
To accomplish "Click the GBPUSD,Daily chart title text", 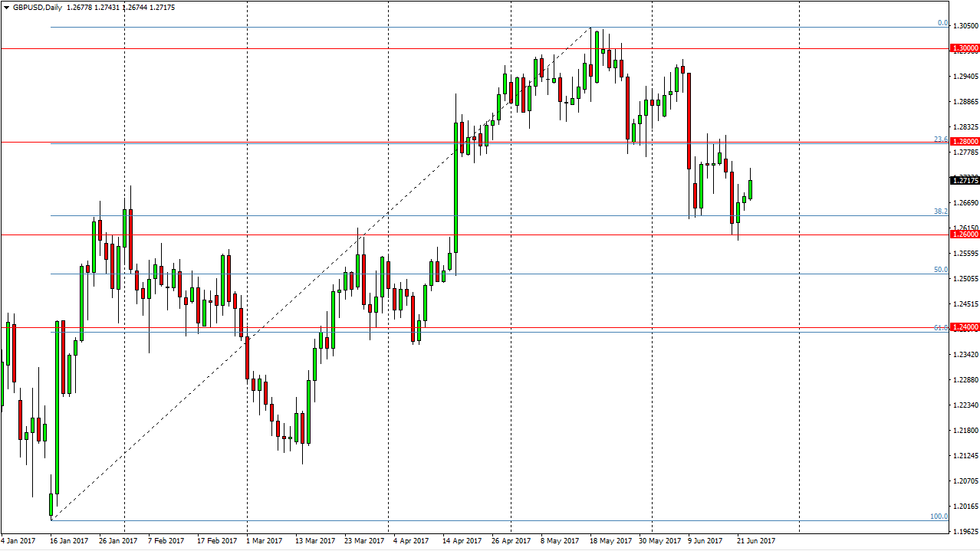I will 35,8.
